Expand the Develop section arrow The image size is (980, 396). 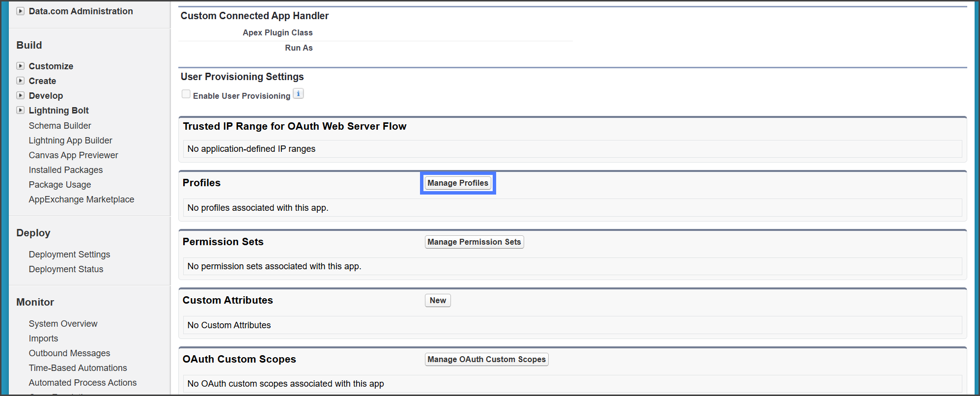pyautogui.click(x=21, y=95)
